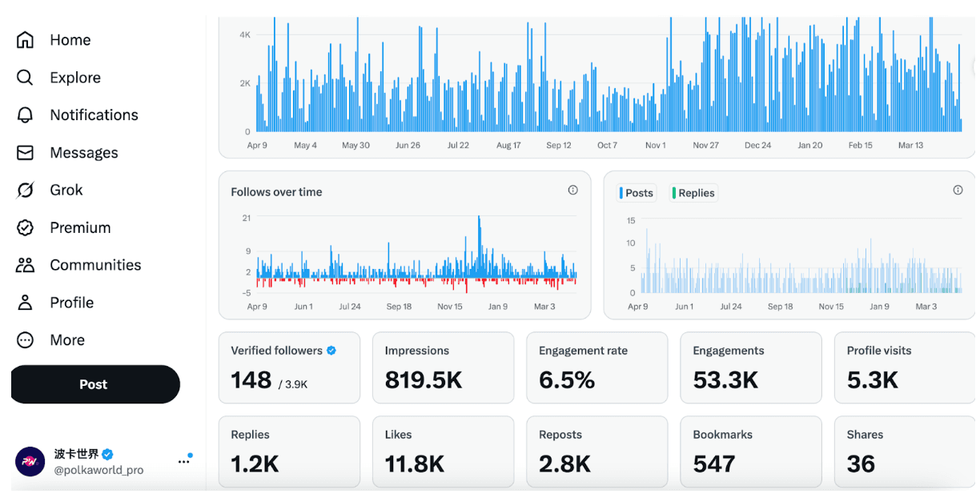
Task: Click the polkaworld_pro account avatar
Action: (x=30, y=462)
